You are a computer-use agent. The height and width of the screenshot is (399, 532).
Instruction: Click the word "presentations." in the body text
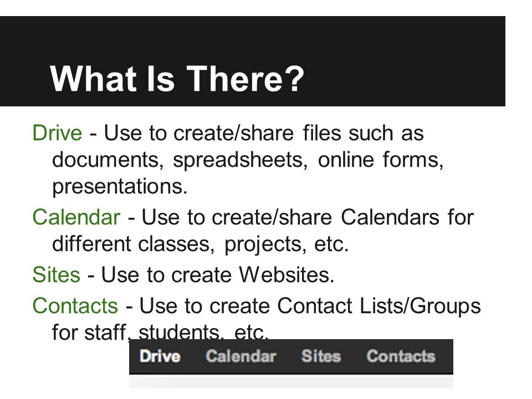coord(120,187)
